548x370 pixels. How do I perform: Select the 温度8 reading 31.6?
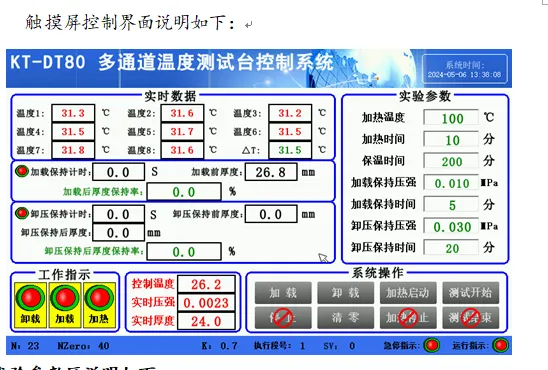pyautogui.click(x=182, y=150)
